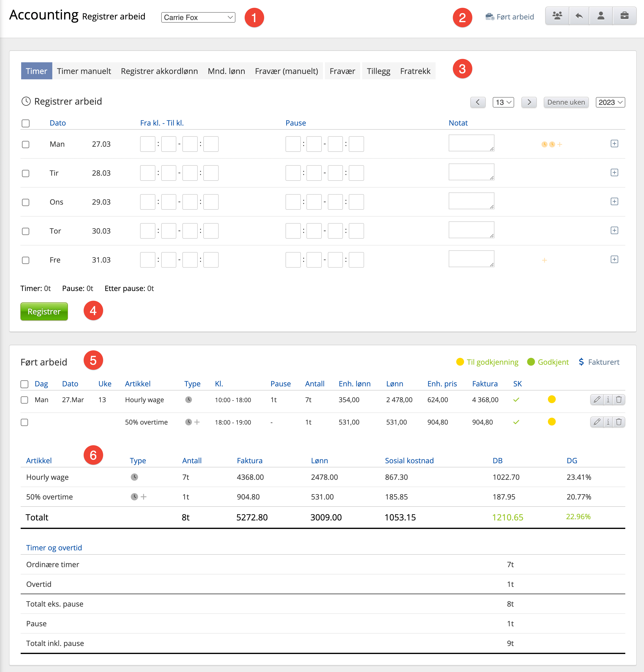The width and height of the screenshot is (644, 672).
Task: Show info for Hourly wage entry
Action: [608, 400]
